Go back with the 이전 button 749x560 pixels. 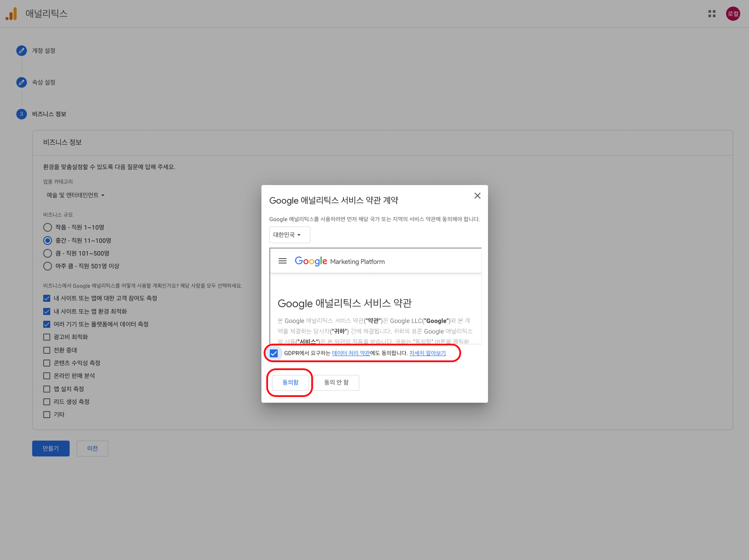coord(92,449)
